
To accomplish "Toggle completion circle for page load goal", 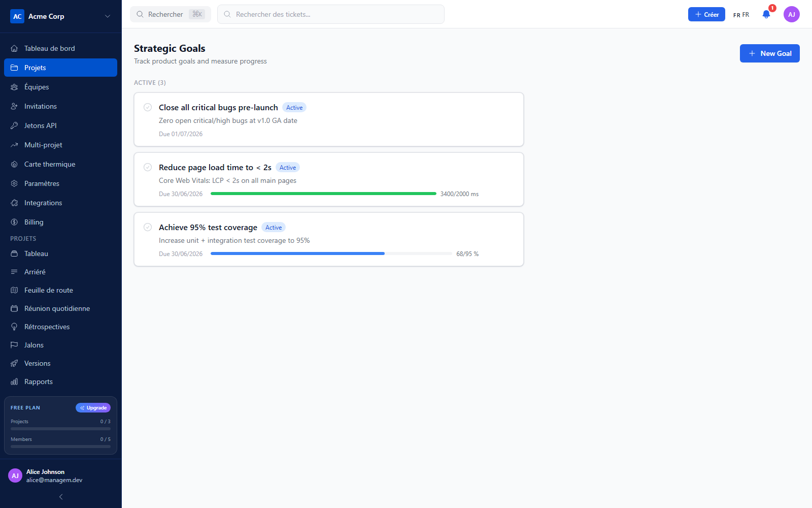I will pos(148,167).
